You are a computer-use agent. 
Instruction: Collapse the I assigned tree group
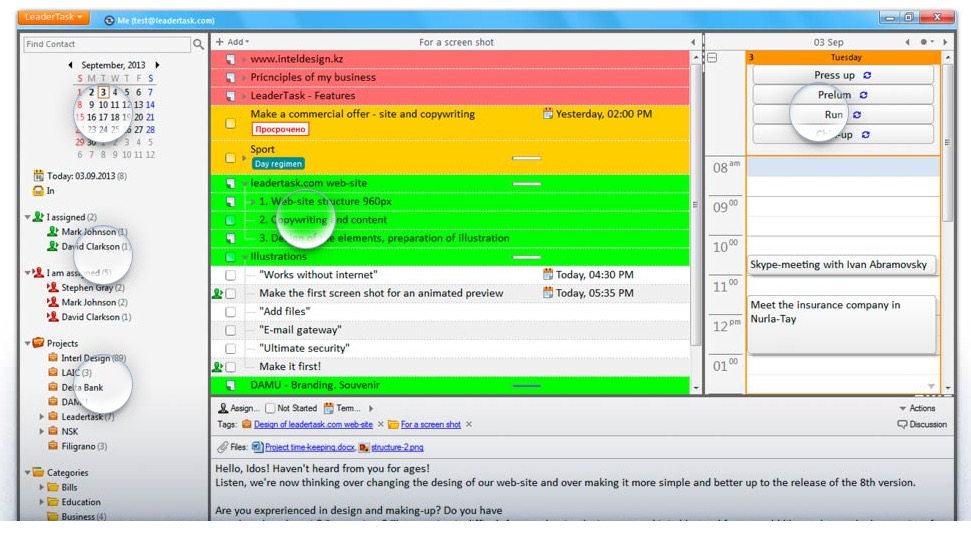click(x=27, y=217)
